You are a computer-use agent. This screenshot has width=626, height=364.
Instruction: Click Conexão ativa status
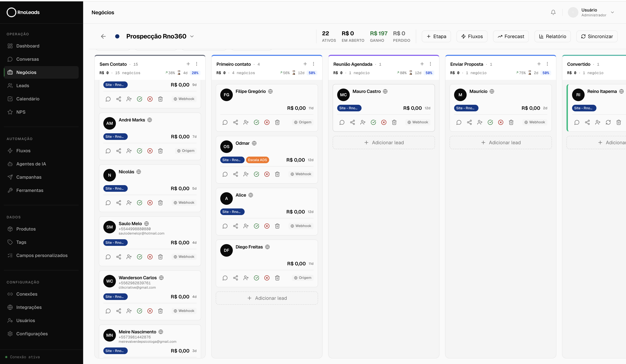pyautogui.click(x=22, y=357)
